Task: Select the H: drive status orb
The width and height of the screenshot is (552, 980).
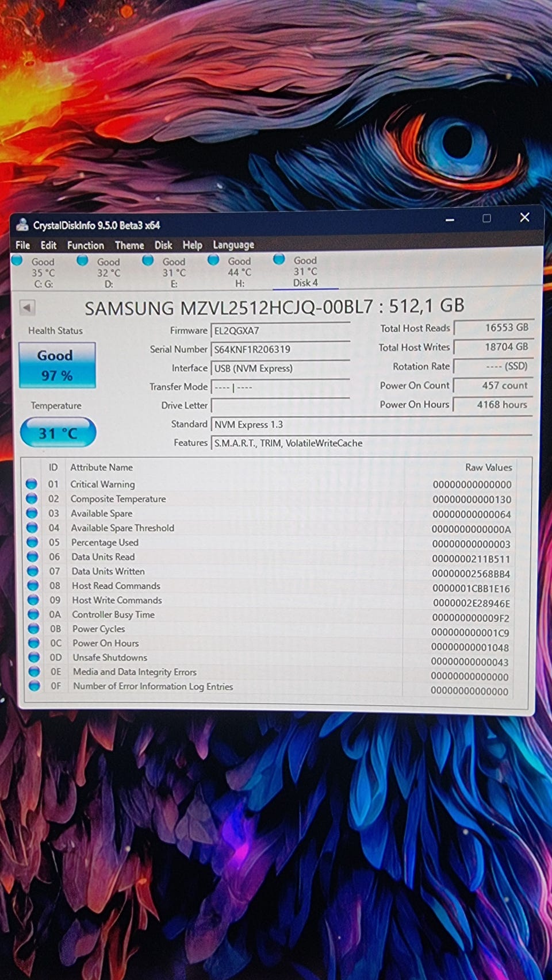Action: tap(213, 260)
